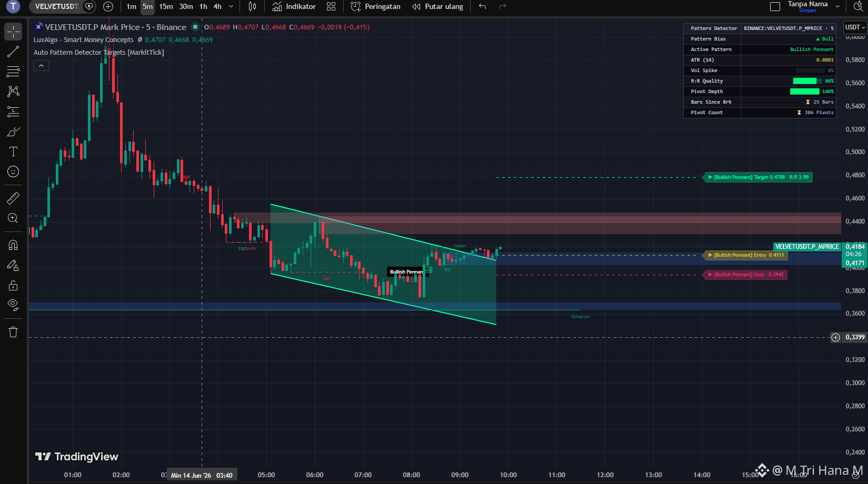Click the 0,4184 current price tag
The width and height of the screenshot is (868, 484).
[x=855, y=247]
